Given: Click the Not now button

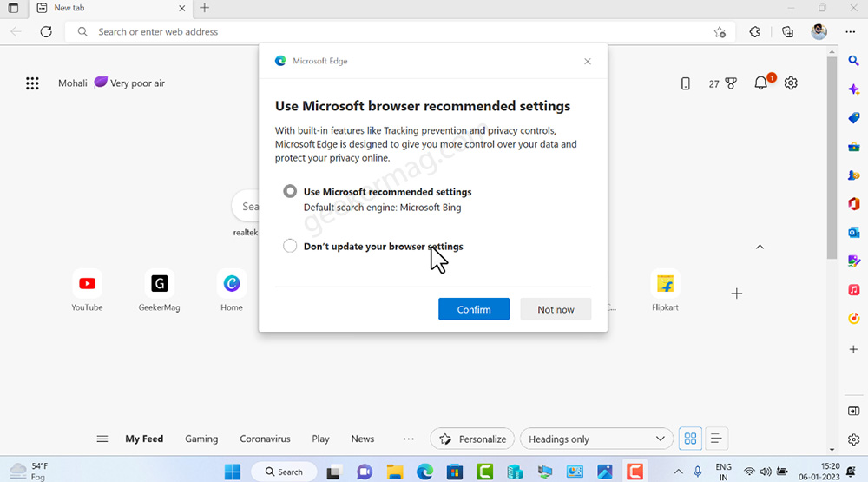Looking at the screenshot, I should [x=556, y=309].
